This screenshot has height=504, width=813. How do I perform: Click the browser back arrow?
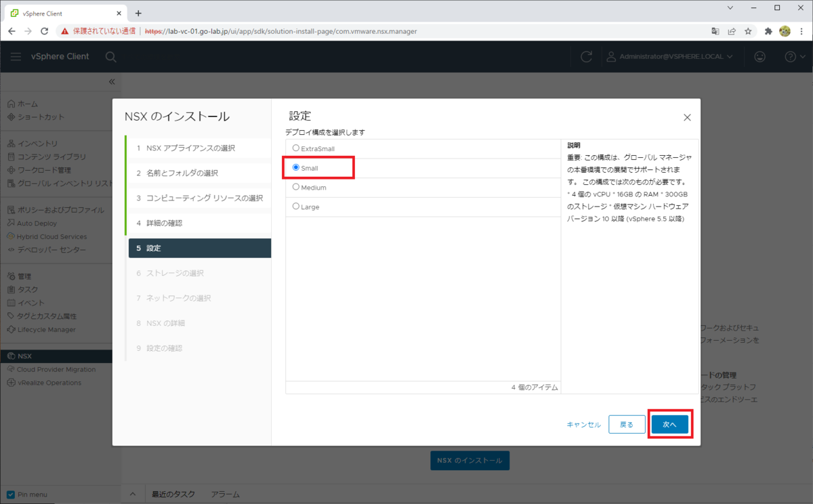click(12, 31)
